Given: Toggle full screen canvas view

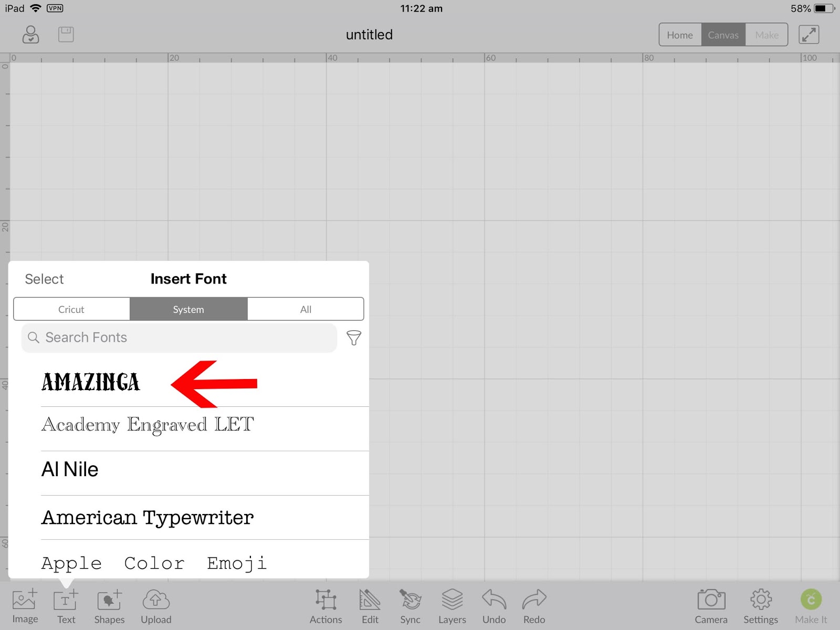Looking at the screenshot, I should [x=808, y=35].
